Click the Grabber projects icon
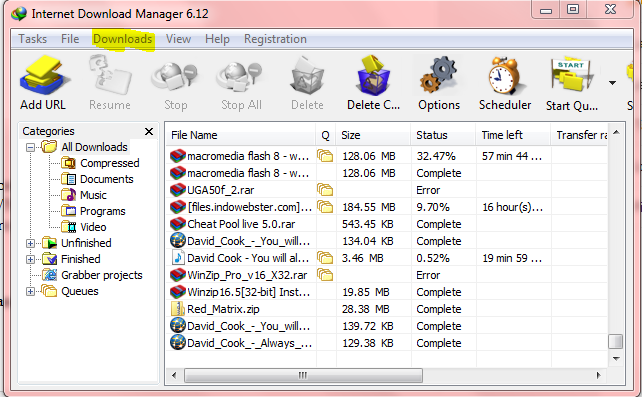The width and height of the screenshot is (642, 397). tap(50, 275)
